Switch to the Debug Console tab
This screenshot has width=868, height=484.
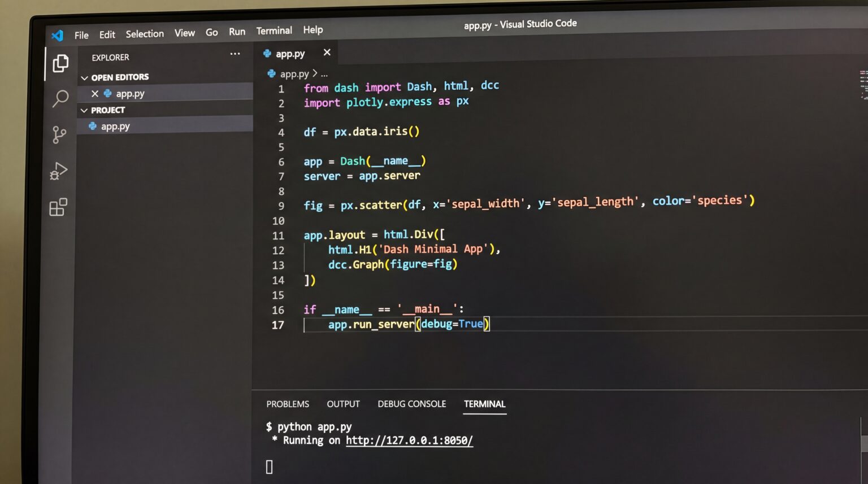(412, 404)
